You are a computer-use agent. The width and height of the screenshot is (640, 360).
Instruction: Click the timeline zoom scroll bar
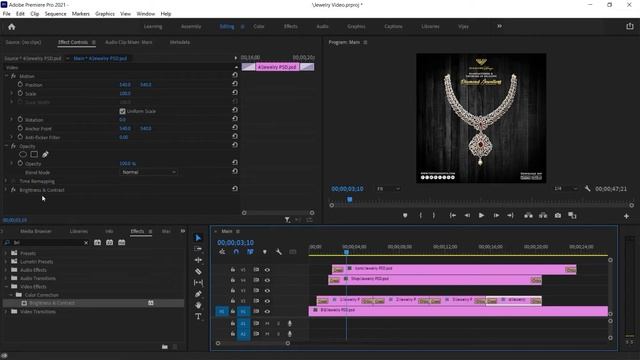tap(253, 343)
